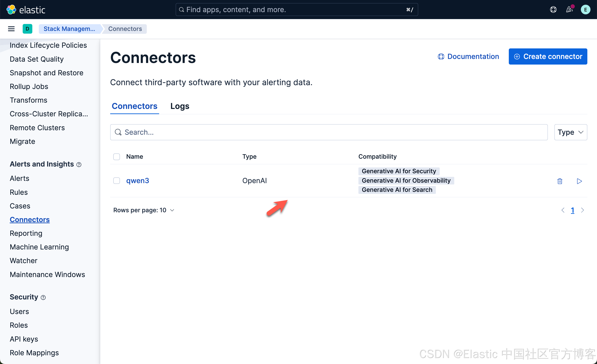Open the Documentation link
Screen dimensions: 597x364
468,56
